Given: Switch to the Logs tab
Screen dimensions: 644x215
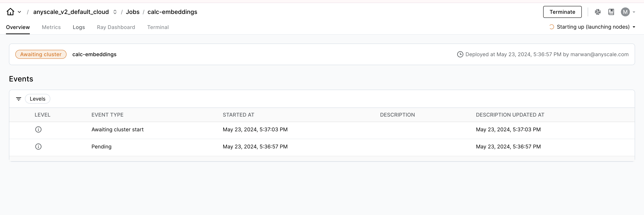Looking at the screenshot, I should [79, 27].
